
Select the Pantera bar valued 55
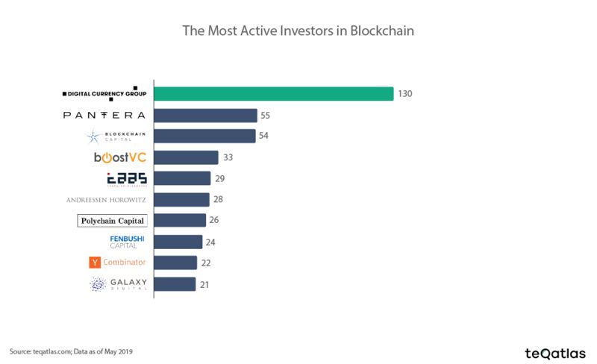(x=205, y=115)
